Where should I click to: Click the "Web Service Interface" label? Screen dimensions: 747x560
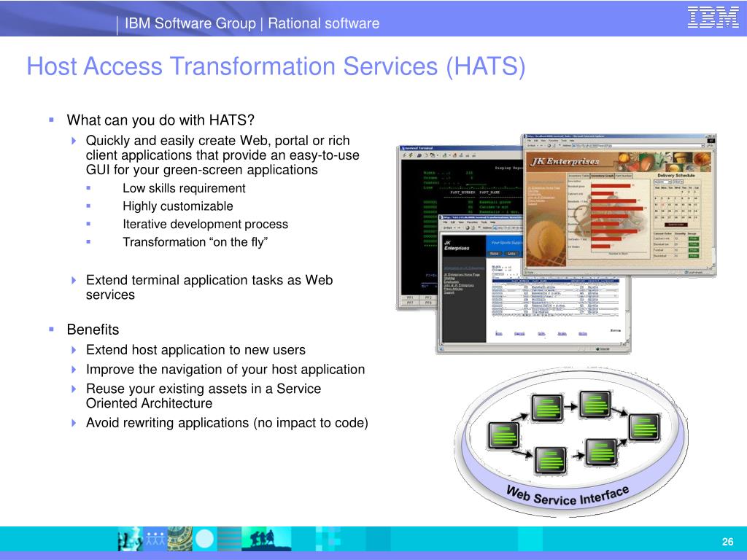tap(568, 496)
